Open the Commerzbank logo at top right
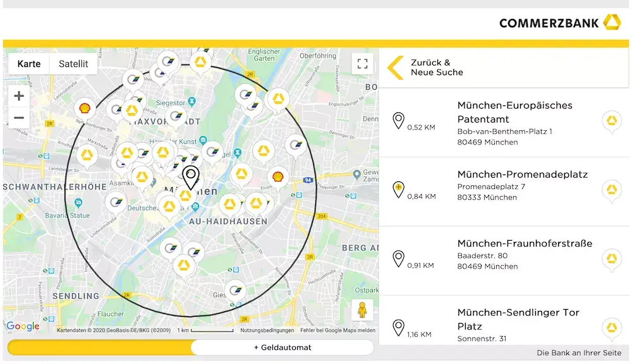Viewport: 632px width, 364px height. pyautogui.click(x=560, y=23)
